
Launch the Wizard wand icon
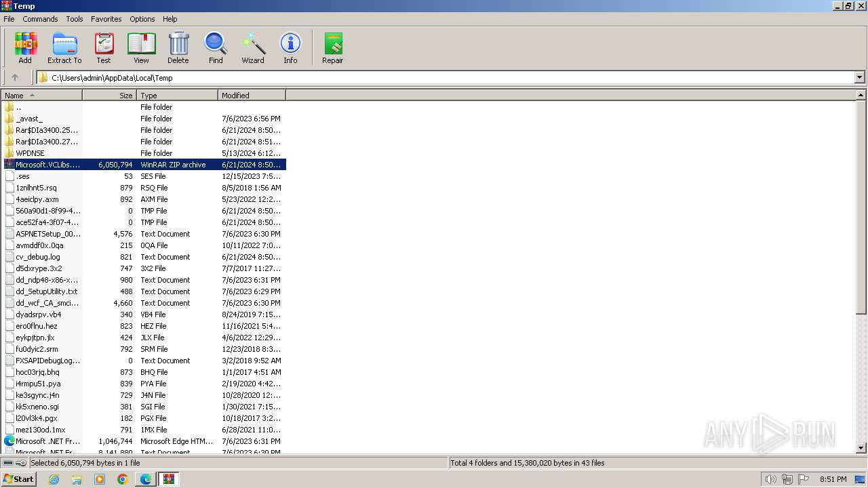point(253,48)
